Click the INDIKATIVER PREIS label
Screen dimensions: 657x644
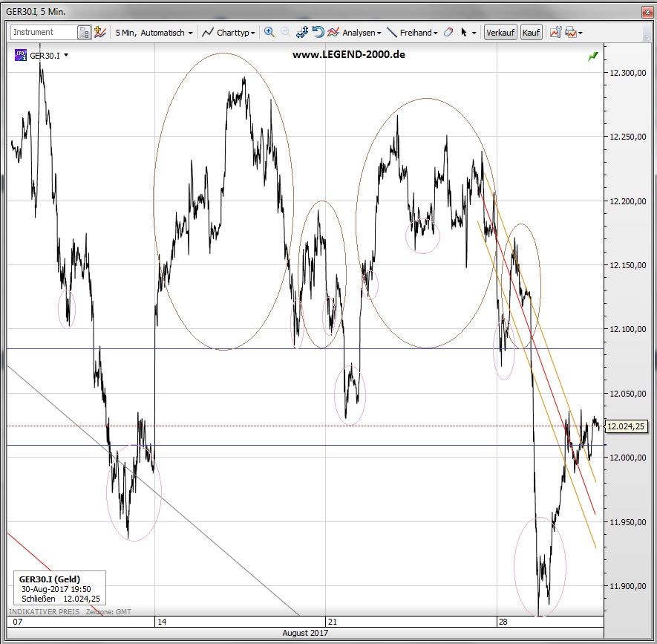coord(44,612)
